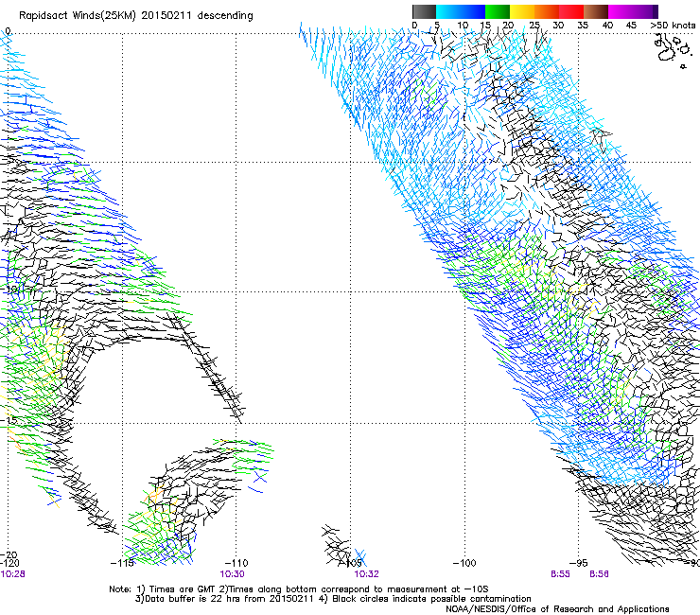
Task: Click the 'NOAA/NESDIS/Office of Research and Applications' credit
Action: (557, 609)
